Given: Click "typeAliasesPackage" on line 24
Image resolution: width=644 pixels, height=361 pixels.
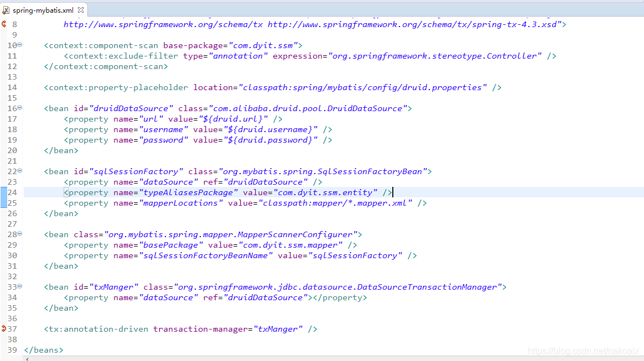Looking at the screenshot, I should point(188,192).
